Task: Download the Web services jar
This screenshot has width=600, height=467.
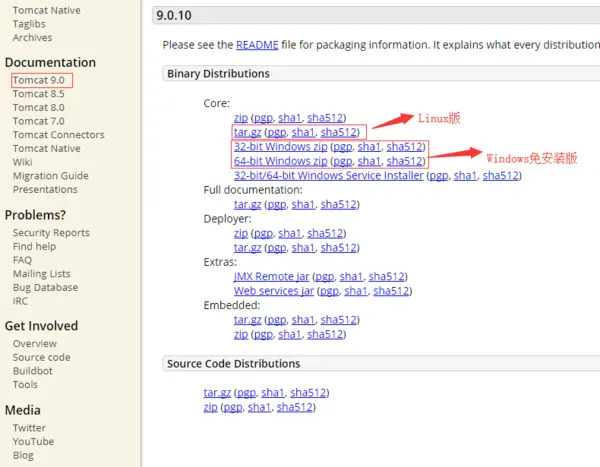Action: tap(274, 291)
